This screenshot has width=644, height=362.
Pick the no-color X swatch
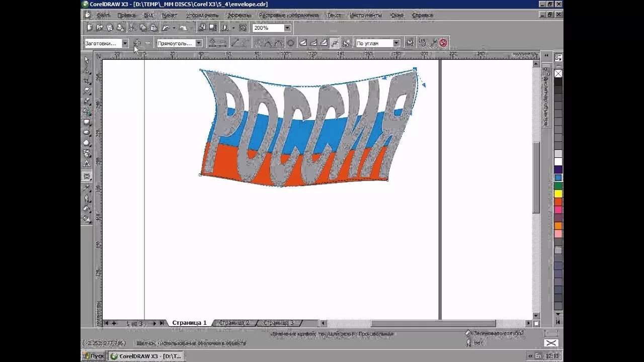[x=558, y=74]
